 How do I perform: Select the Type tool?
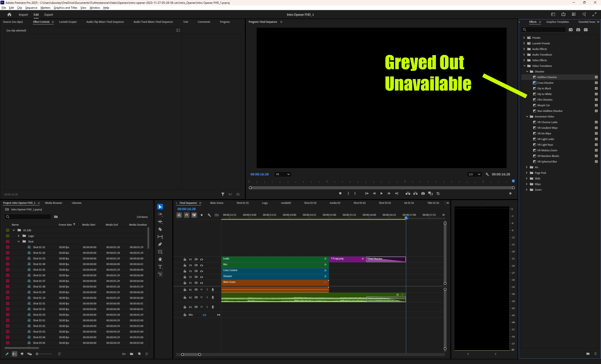pos(160,267)
